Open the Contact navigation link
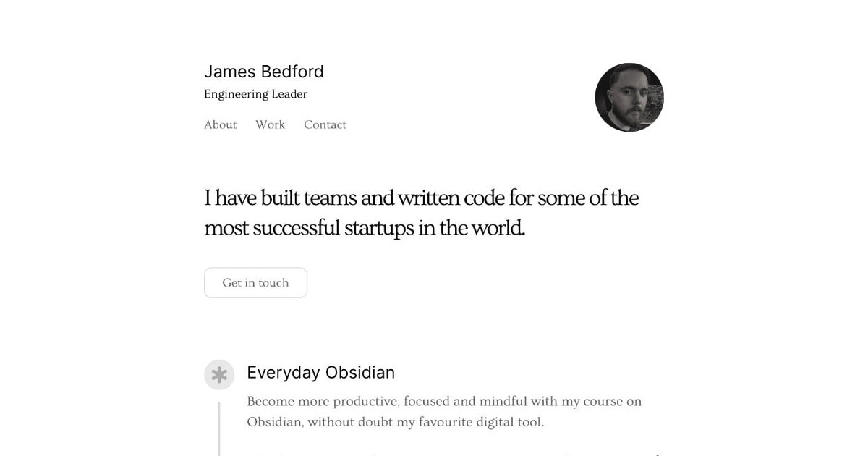The width and height of the screenshot is (868, 456). tap(325, 124)
